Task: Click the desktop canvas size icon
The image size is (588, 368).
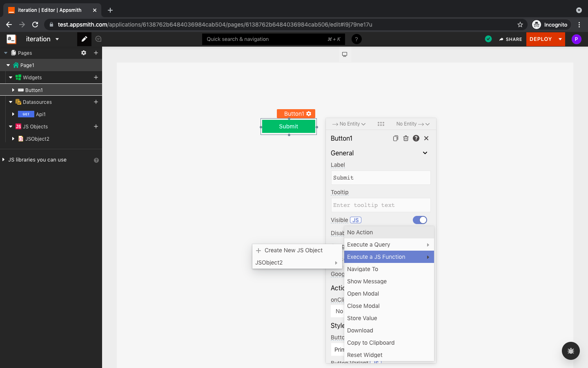Action: (345, 54)
